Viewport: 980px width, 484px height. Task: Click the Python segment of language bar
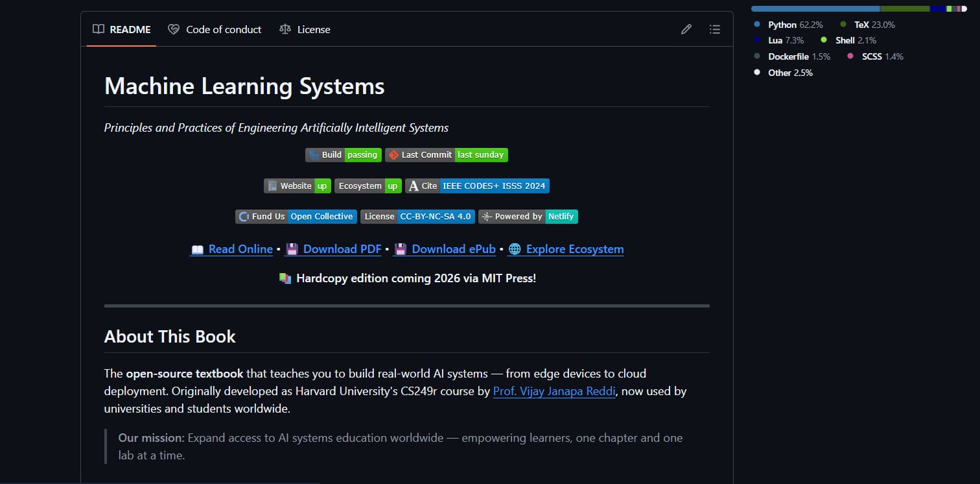click(x=815, y=8)
